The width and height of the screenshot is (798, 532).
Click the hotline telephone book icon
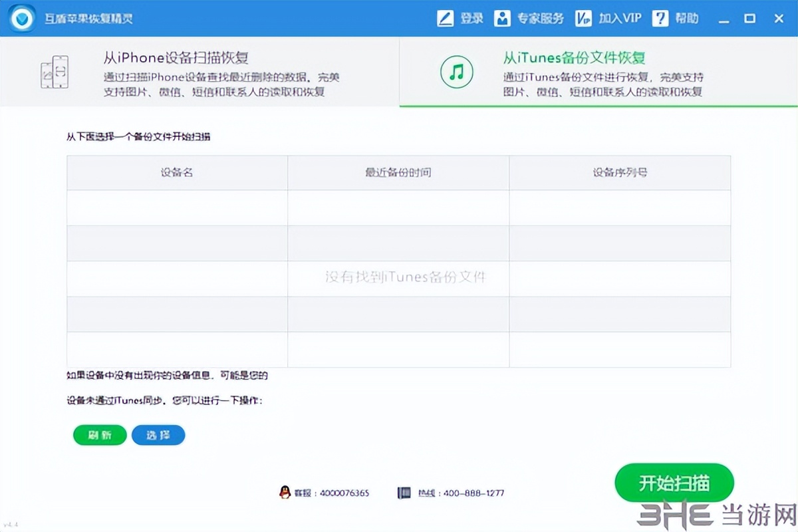[x=404, y=493]
